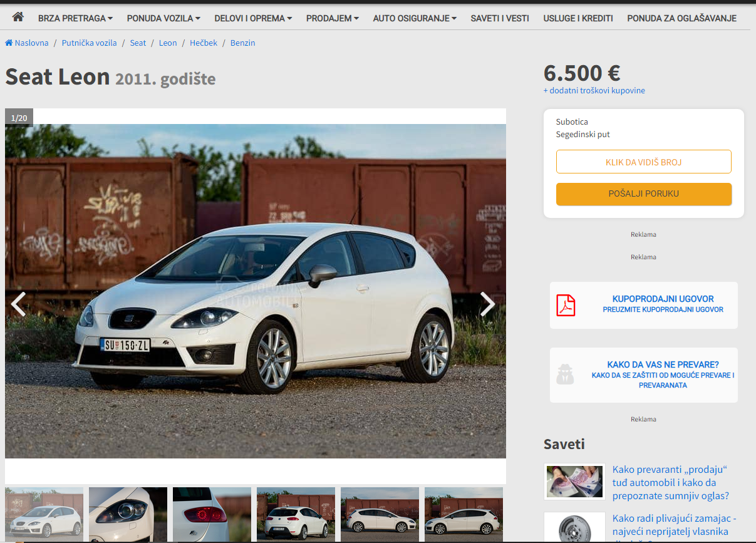Open the dodatni troškovi kupovine link
The height and width of the screenshot is (543, 756).
coord(594,90)
